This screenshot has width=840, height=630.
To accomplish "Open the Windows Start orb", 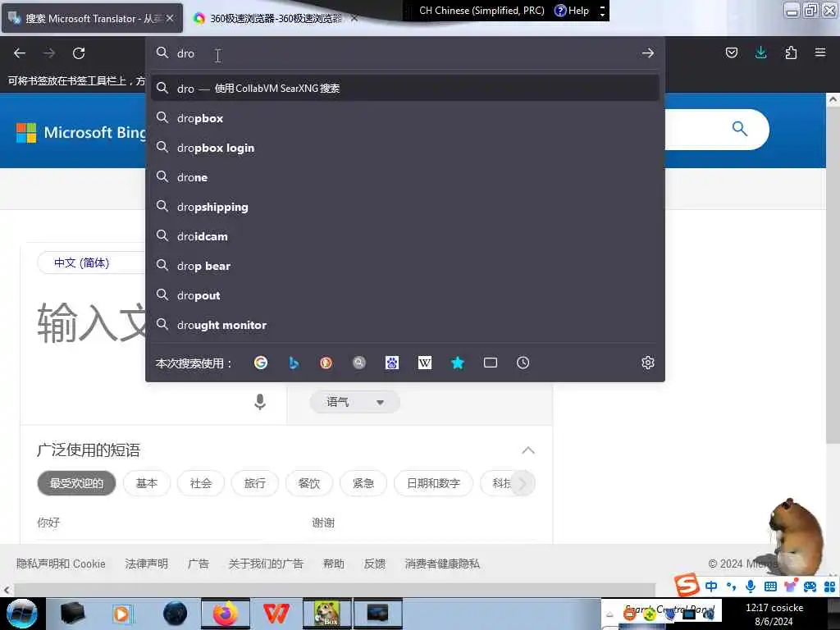I will (21, 614).
